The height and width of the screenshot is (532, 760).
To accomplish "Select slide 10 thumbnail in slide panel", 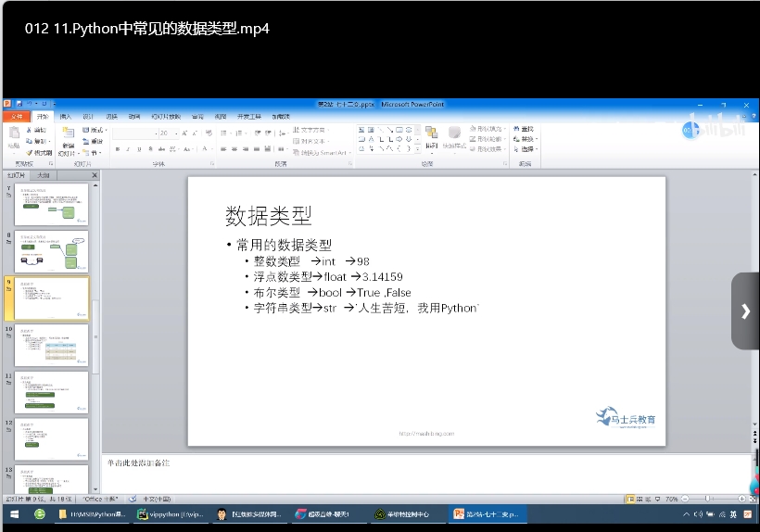I will pos(51,345).
